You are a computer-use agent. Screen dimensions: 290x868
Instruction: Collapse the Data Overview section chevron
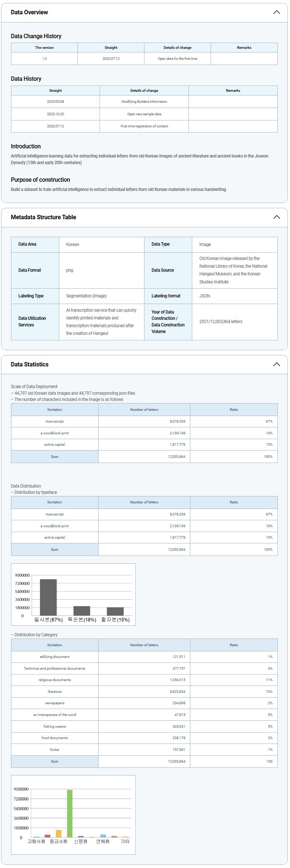(276, 12)
